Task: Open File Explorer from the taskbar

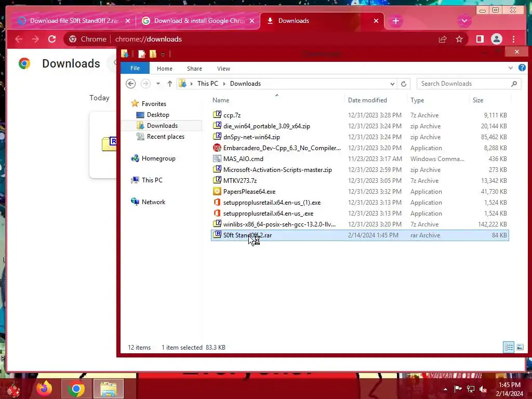Action: [x=109, y=389]
